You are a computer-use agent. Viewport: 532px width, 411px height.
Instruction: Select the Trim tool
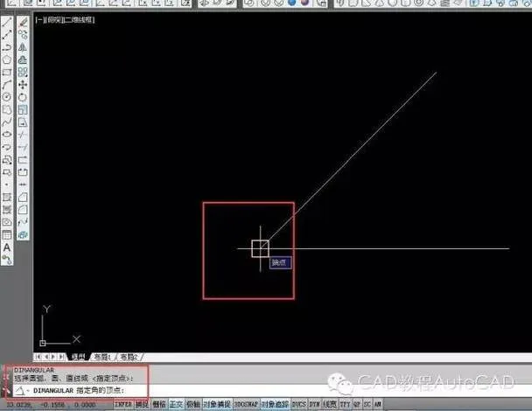(x=23, y=135)
